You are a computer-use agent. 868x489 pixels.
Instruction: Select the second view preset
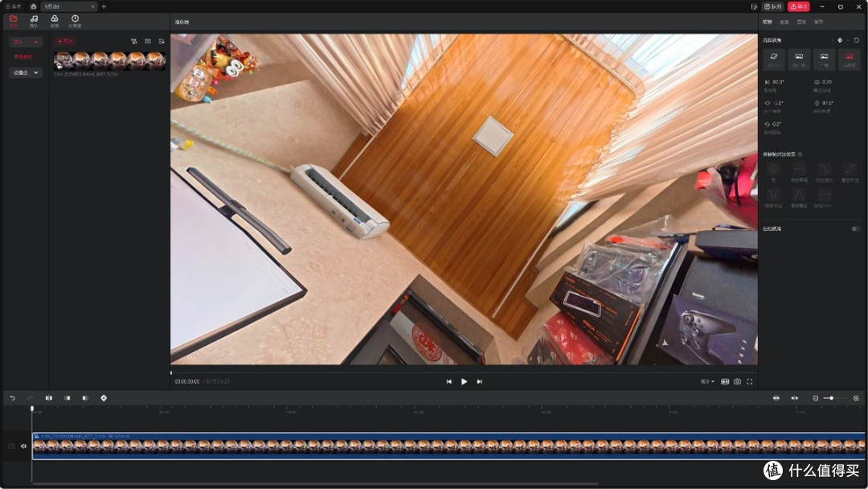coord(799,60)
